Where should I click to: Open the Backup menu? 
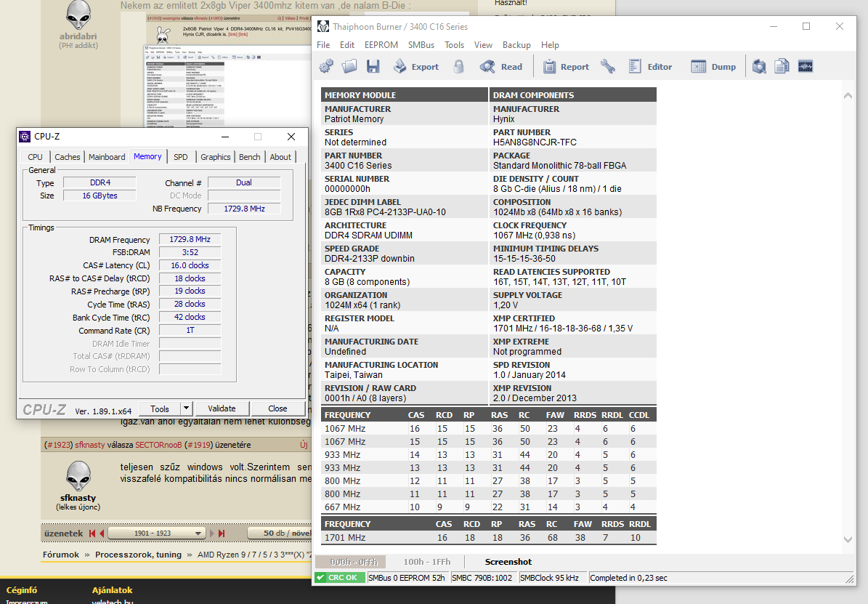[516, 45]
